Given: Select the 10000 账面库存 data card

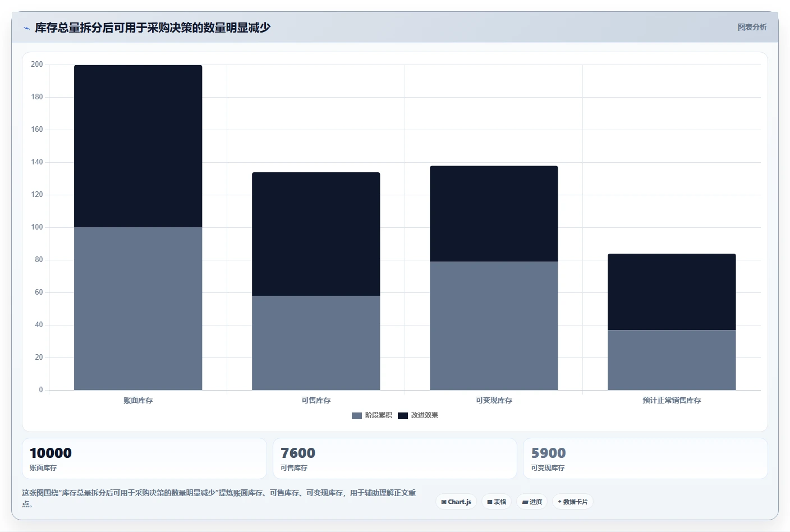Looking at the screenshot, I should (144, 458).
